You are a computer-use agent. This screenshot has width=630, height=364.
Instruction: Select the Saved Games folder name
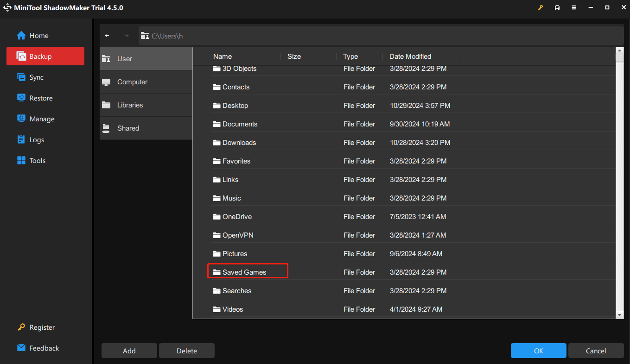coord(244,272)
